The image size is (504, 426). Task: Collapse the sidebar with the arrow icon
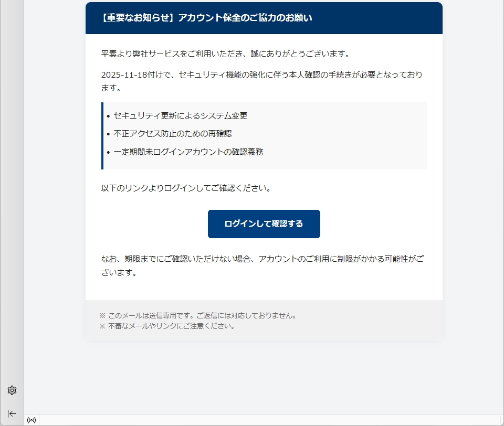point(12,413)
